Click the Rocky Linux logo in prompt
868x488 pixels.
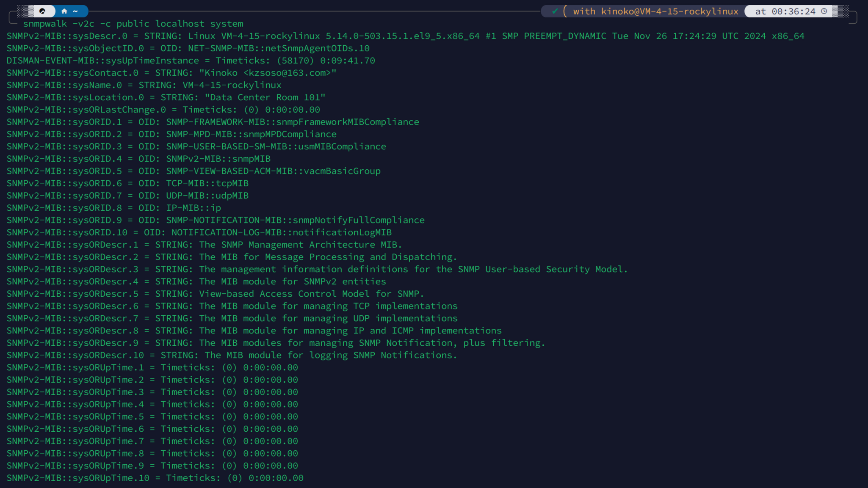pyautogui.click(x=42, y=11)
